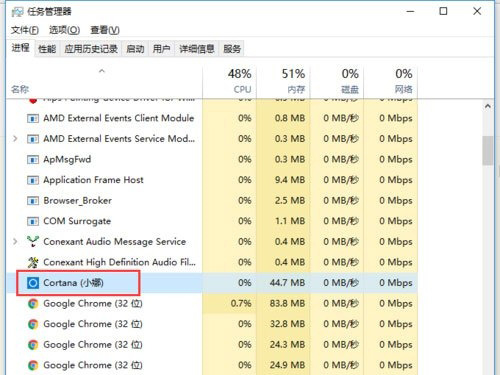Open the 文件(F) menu

(25, 30)
